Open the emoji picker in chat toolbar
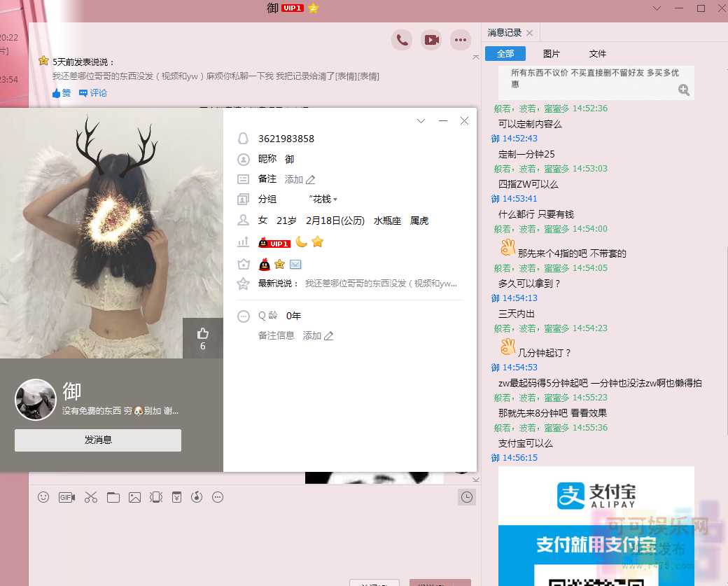 (x=43, y=497)
